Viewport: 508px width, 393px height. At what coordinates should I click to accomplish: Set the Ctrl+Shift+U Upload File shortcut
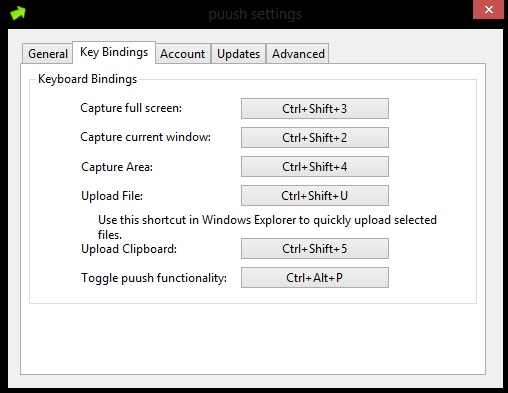click(315, 196)
